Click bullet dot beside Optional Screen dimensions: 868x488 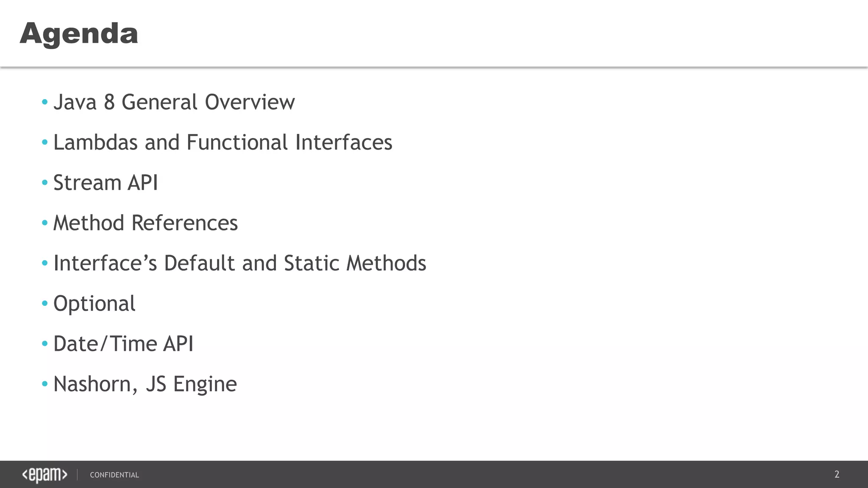pyautogui.click(x=45, y=303)
